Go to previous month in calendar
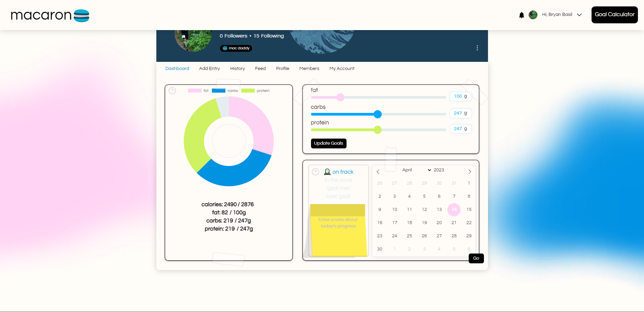Viewport: 644px width, 312px height. pyautogui.click(x=378, y=172)
